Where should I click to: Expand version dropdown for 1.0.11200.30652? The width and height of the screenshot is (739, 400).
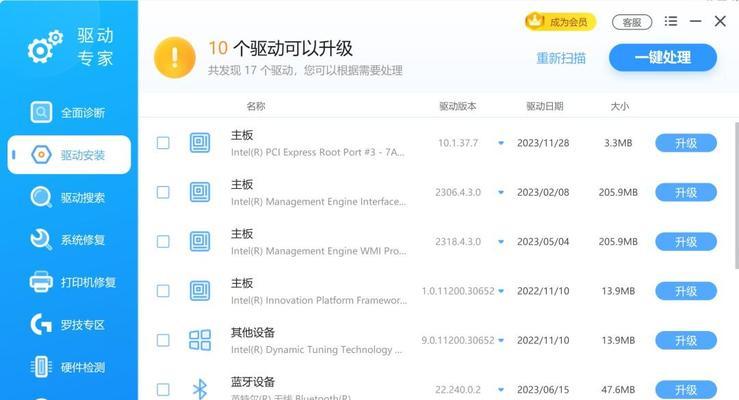(x=501, y=291)
